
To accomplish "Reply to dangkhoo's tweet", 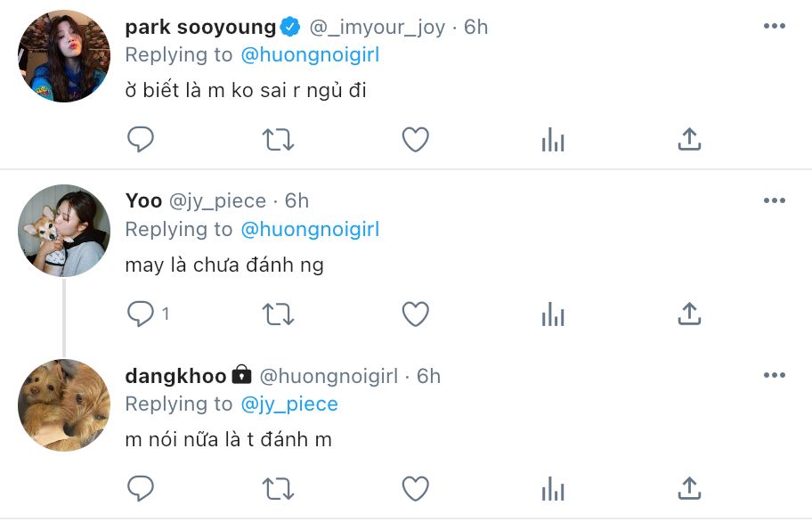I will (x=141, y=488).
